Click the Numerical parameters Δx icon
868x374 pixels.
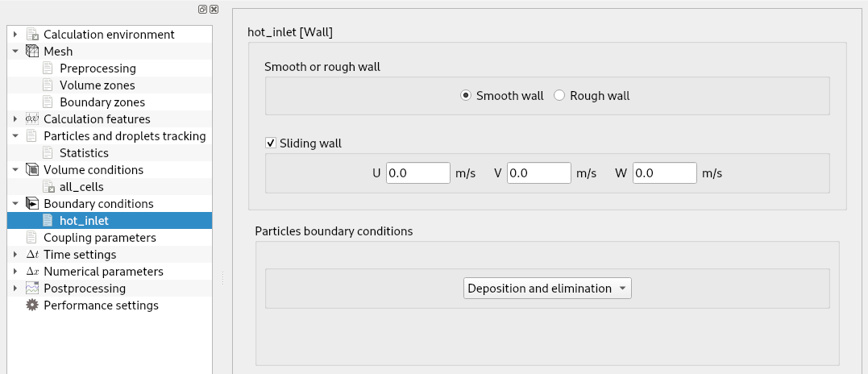click(32, 272)
